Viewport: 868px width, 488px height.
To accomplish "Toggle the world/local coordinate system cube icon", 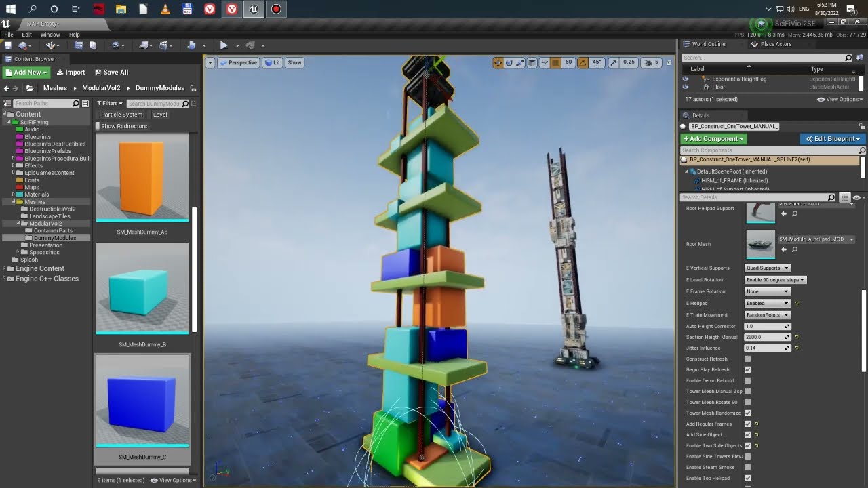I will click(532, 62).
